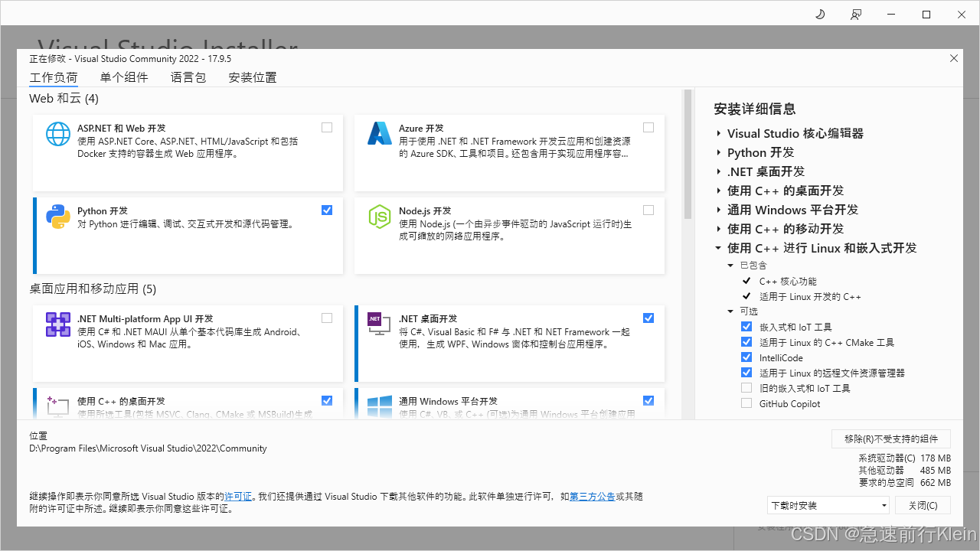Open the 第三方公告 link
The image size is (980, 551).
coord(593,497)
